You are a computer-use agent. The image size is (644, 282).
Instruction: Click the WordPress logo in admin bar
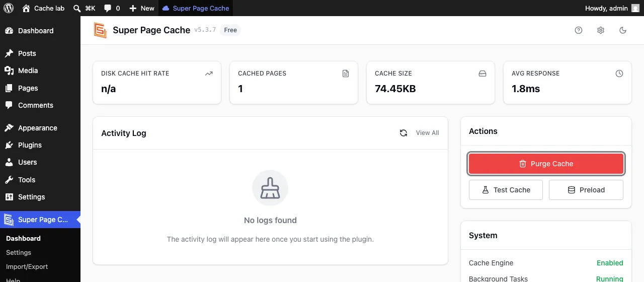tap(9, 8)
